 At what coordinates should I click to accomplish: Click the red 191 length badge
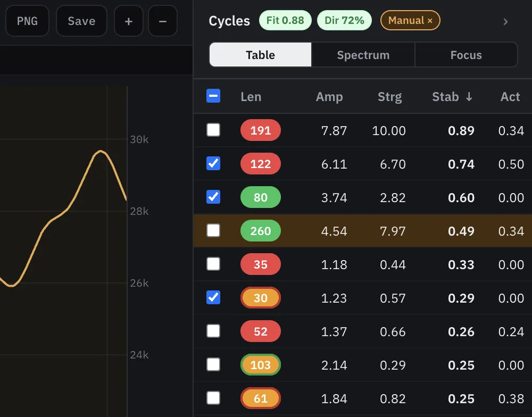[261, 130]
